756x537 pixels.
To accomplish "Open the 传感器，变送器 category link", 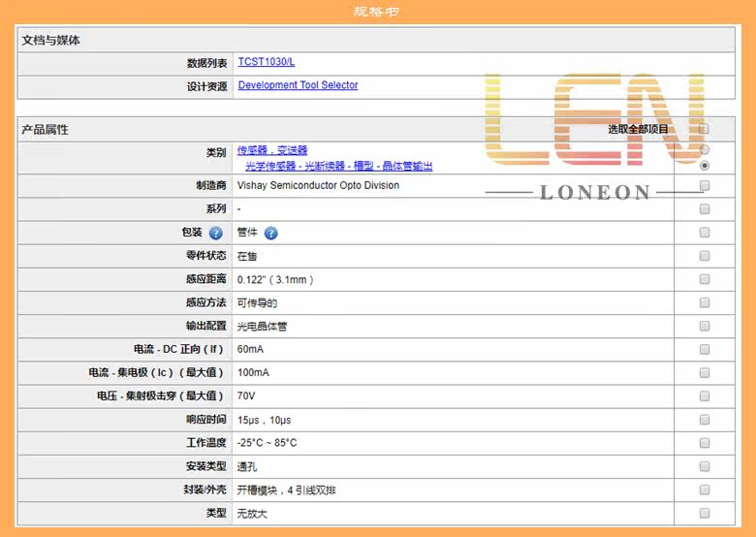I will tap(272, 150).
